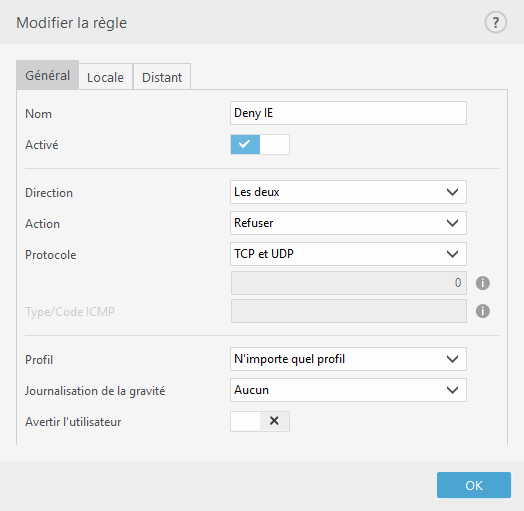Expand the Protocole dropdown showing TCP et UDP
This screenshot has height=511, width=524.
point(348,254)
